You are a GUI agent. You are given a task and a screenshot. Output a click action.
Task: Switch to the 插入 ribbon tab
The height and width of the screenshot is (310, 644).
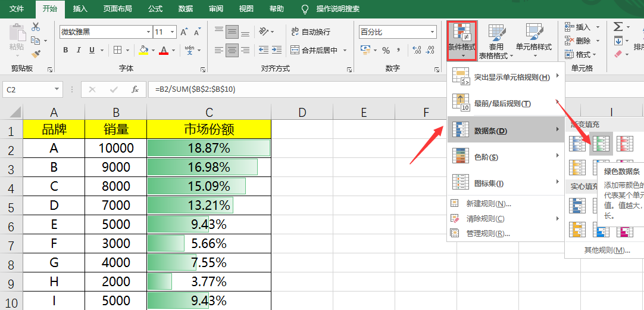80,8
